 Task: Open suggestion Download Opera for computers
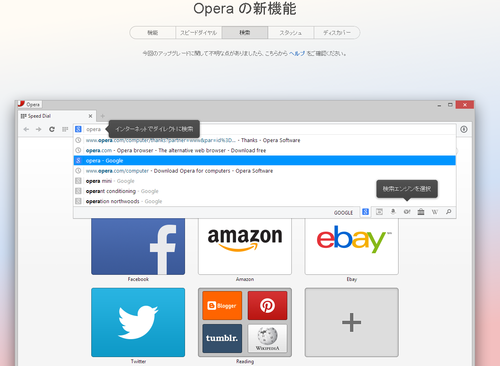pos(265,171)
